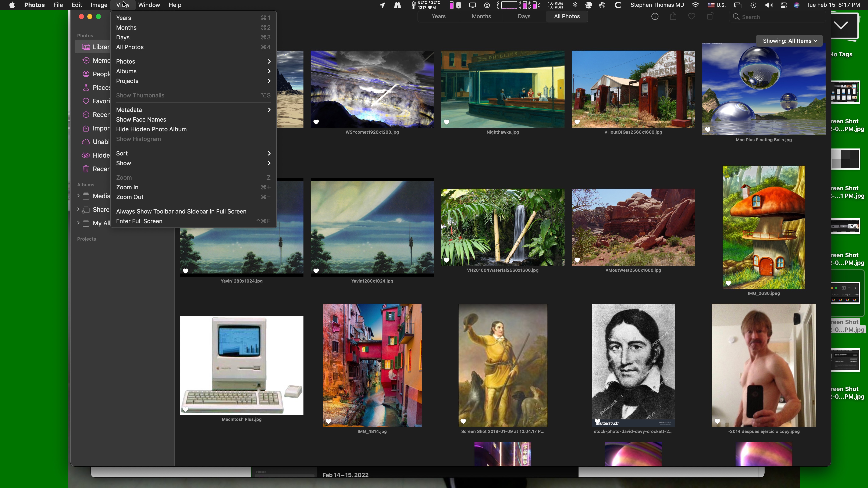Toggle Always Show Toolbar and Sidebar in Full Screen

pos(181,212)
